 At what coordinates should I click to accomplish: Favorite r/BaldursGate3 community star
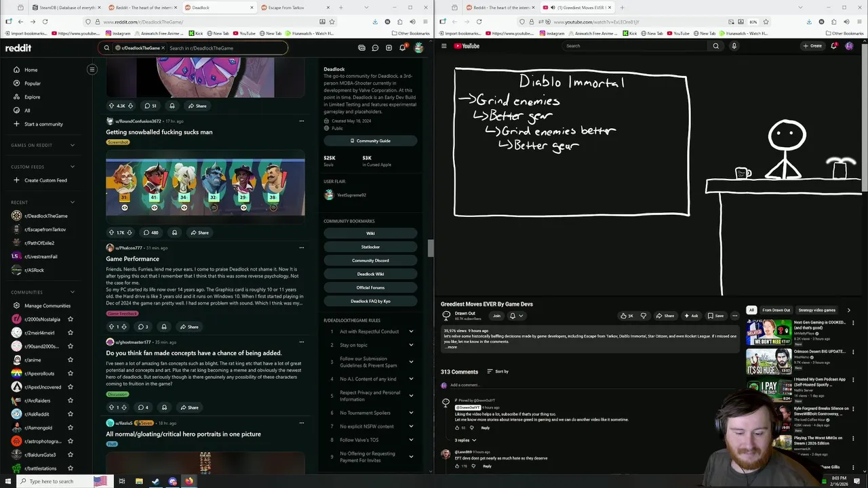click(x=71, y=455)
